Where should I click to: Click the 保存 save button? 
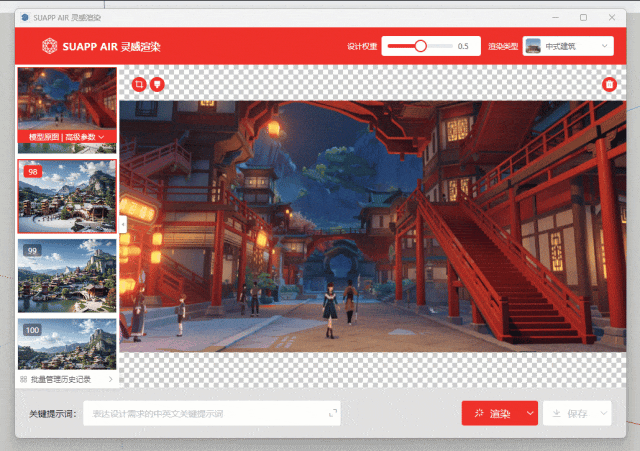[x=570, y=413]
